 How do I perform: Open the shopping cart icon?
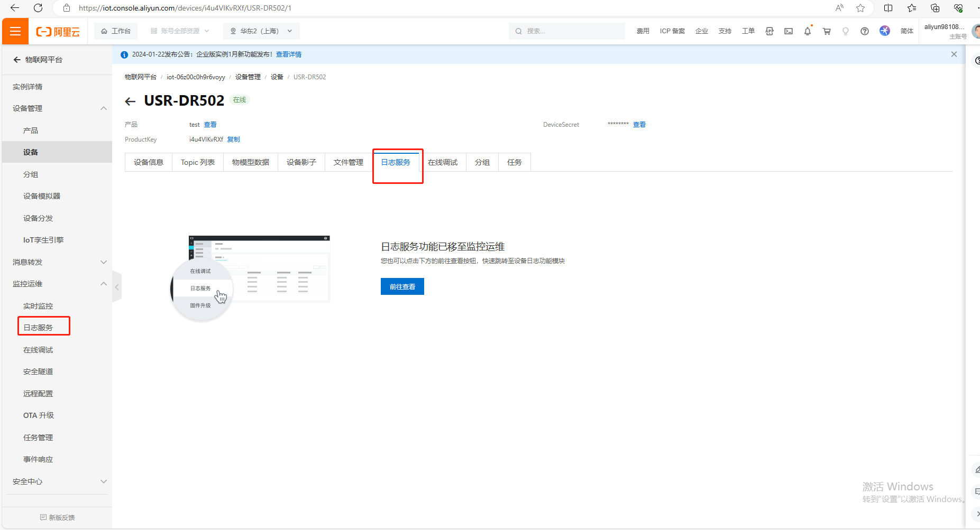826,31
